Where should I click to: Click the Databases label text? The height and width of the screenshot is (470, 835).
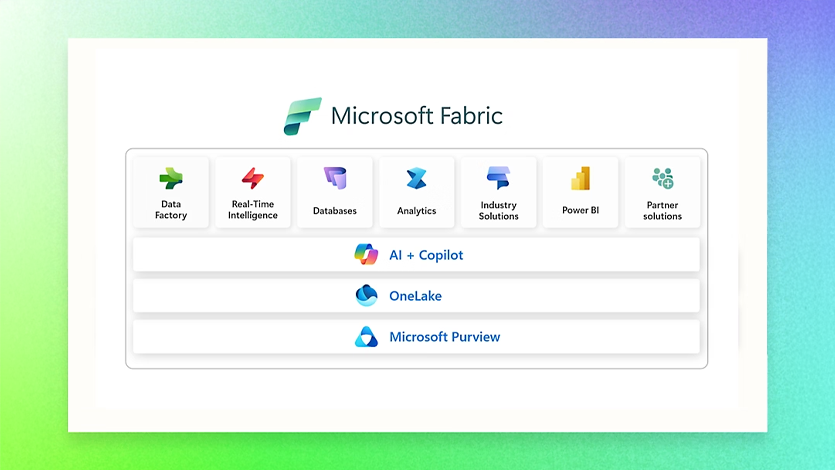click(335, 211)
